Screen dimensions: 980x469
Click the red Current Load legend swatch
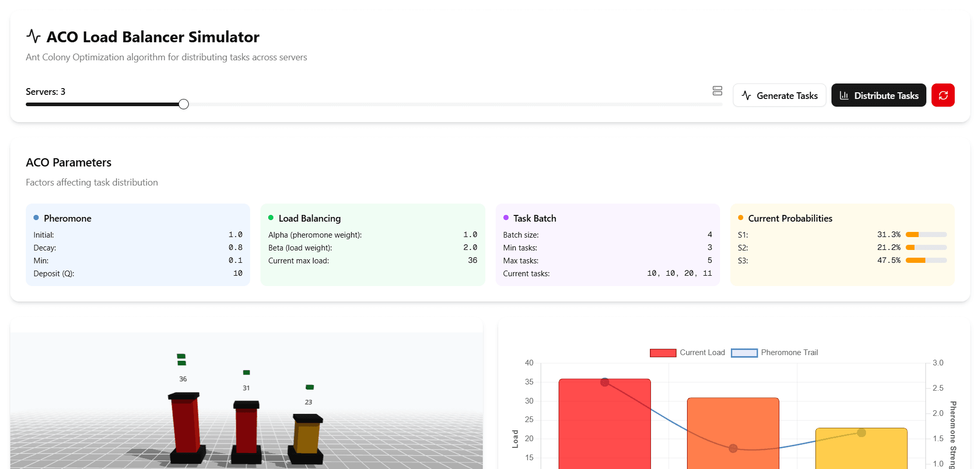coord(663,353)
